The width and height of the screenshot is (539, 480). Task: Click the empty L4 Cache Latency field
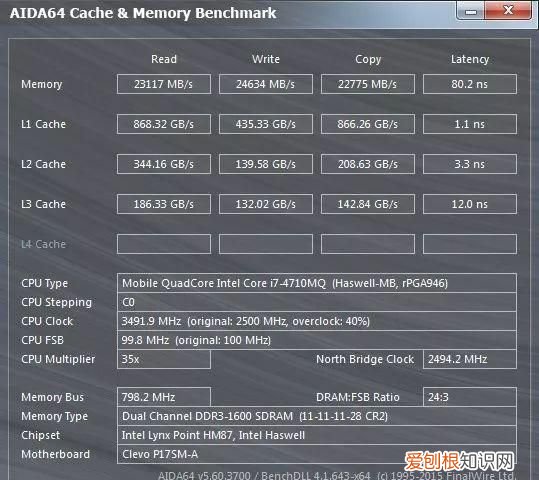[470, 244]
